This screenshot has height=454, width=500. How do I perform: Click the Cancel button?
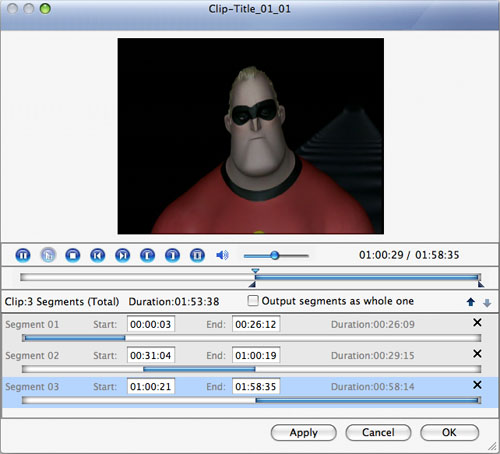[378, 433]
